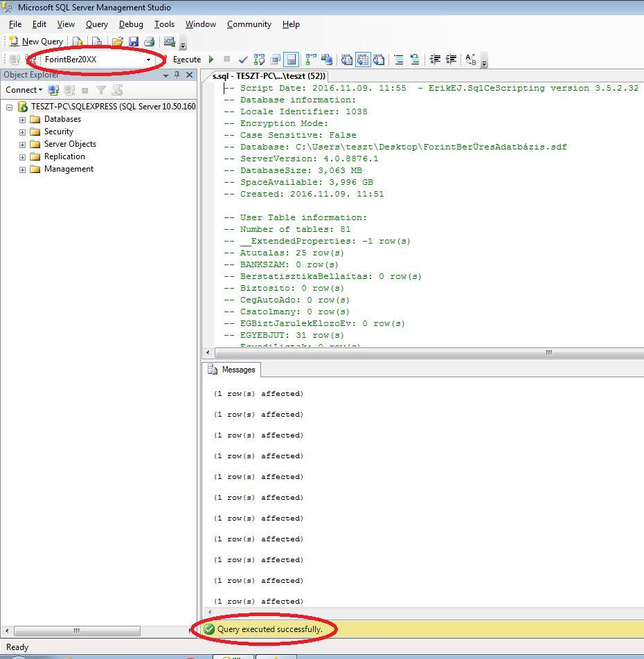Click the green Debug play arrow
The image size is (644, 659).
[x=211, y=60]
